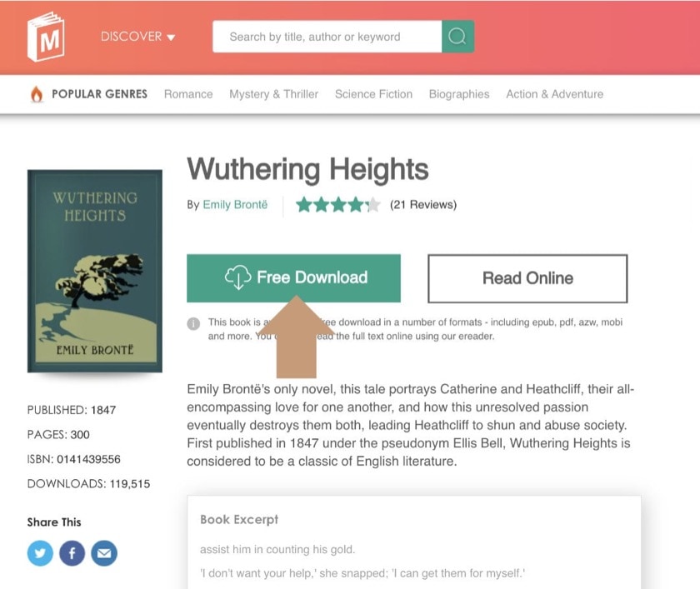Expand the Book Excerpt section
Viewport: 700px width, 589px height.
tap(239, 520)
